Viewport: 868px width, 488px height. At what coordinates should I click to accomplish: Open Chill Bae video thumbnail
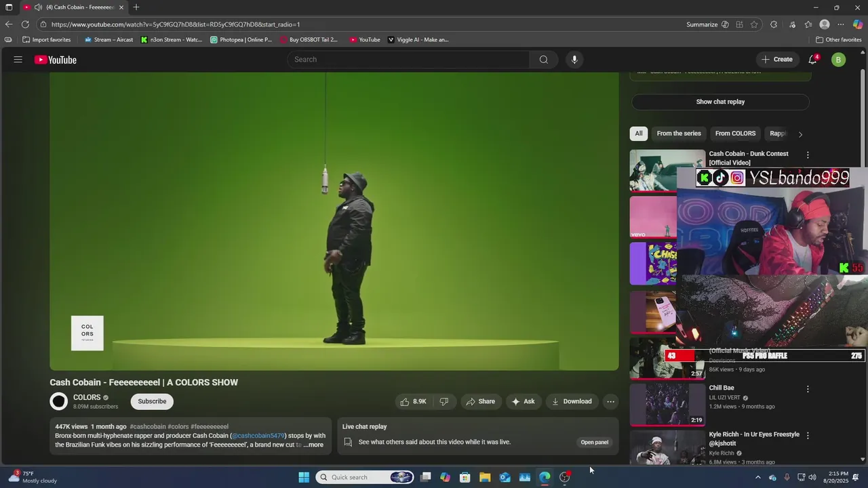pyautogui.click(x=667, y=404)
